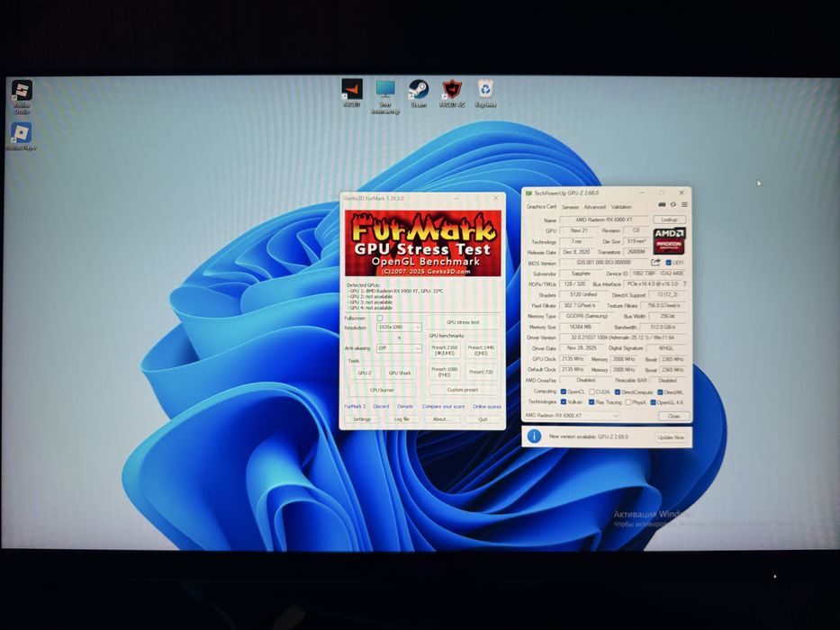This screenshot has width=840, height=630.
Task: Open the FurMark Log file
Action: [x=402, y=418]
